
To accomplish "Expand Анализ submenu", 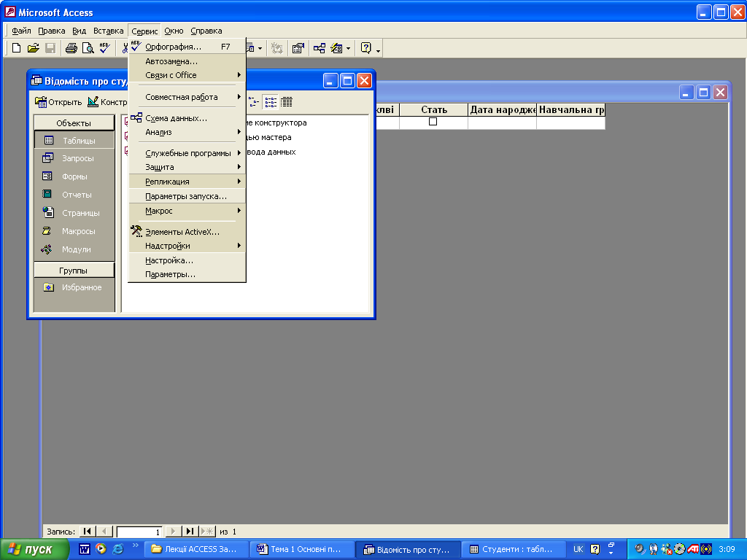I will pyautogui.click(x=187, y=132).
